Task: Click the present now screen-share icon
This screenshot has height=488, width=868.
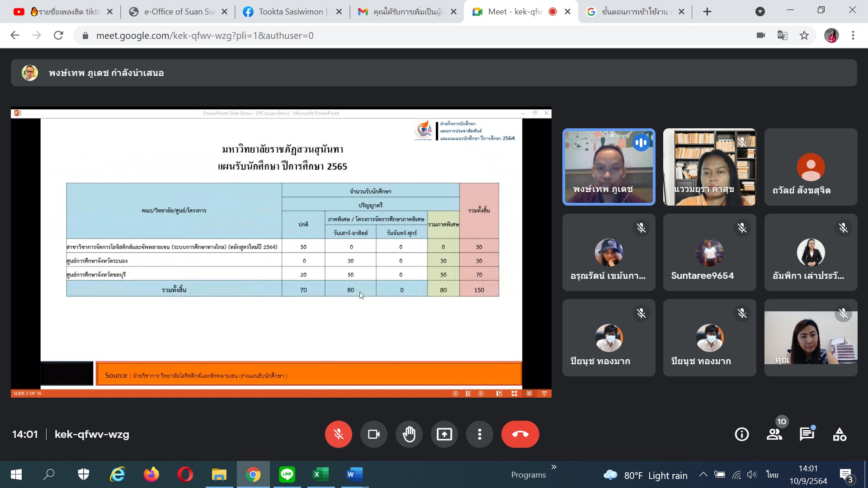Action: click(444, 434)
